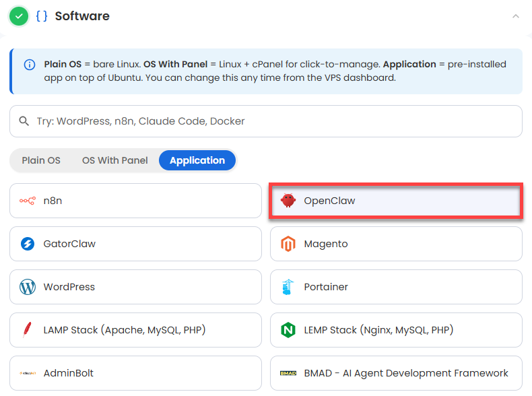
Task: Click the BMAD yellow logo icon
Action: (x=288, y=373)
